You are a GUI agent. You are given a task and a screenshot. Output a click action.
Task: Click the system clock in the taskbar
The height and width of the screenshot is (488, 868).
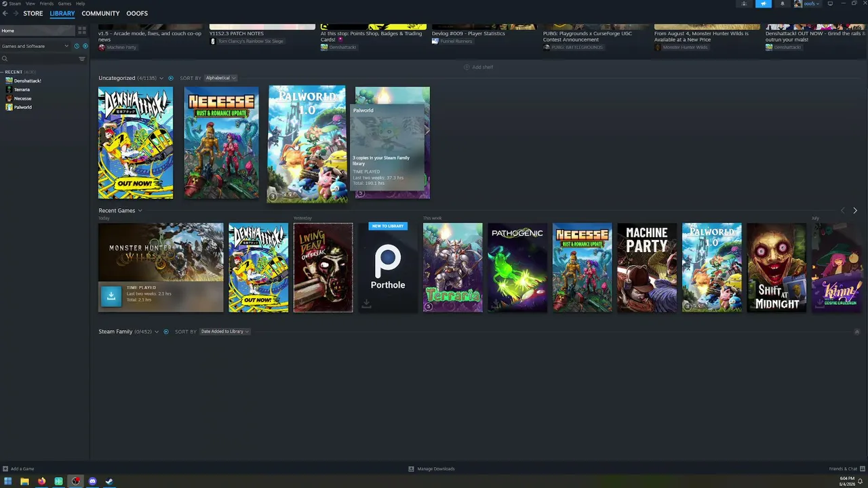847,481
